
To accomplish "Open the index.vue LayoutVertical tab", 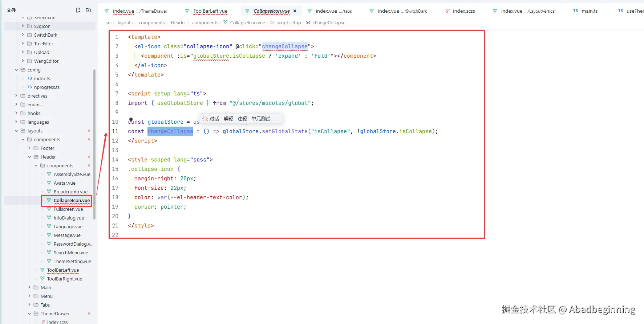I will [x=524, y=11].
